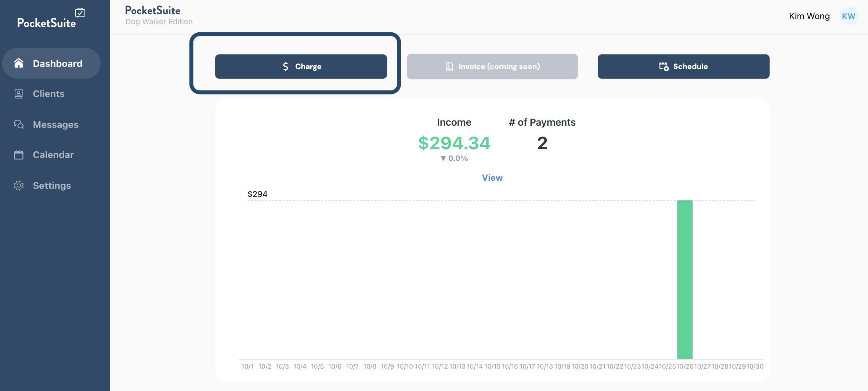This screenshot has height=391, width=868.
Task: Click the PocketSuite header title
Action: [x=153, y=10]
